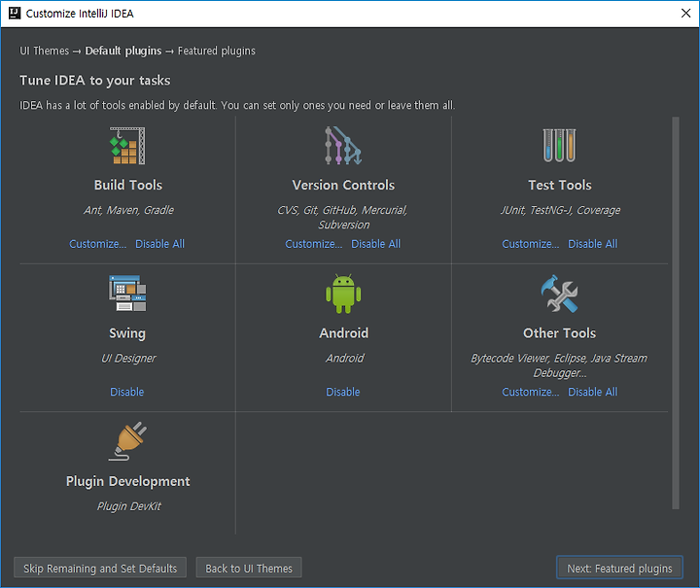Image resolution: width=700 pixels, height=588 pixels.
Task: Disable All Other Tools plugins
Action: tap(592, 392)
